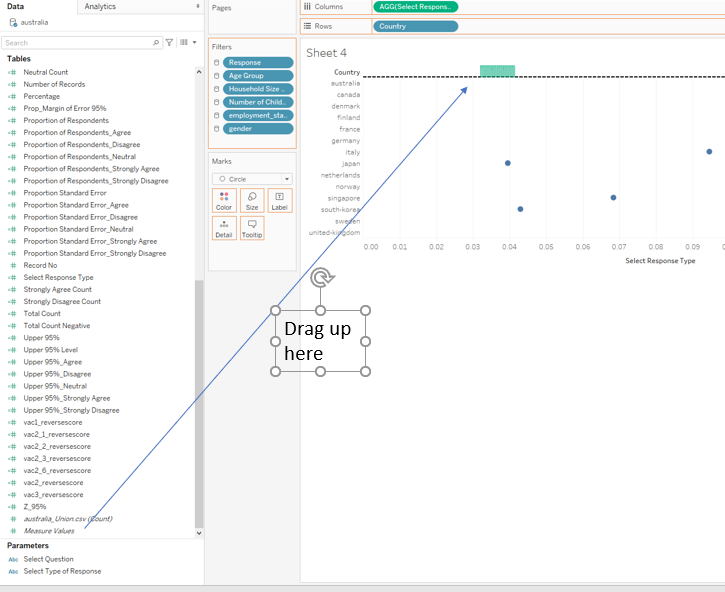Switch to the Analytics tab
This screenshot has height=592, width=725.
[100, 7]
